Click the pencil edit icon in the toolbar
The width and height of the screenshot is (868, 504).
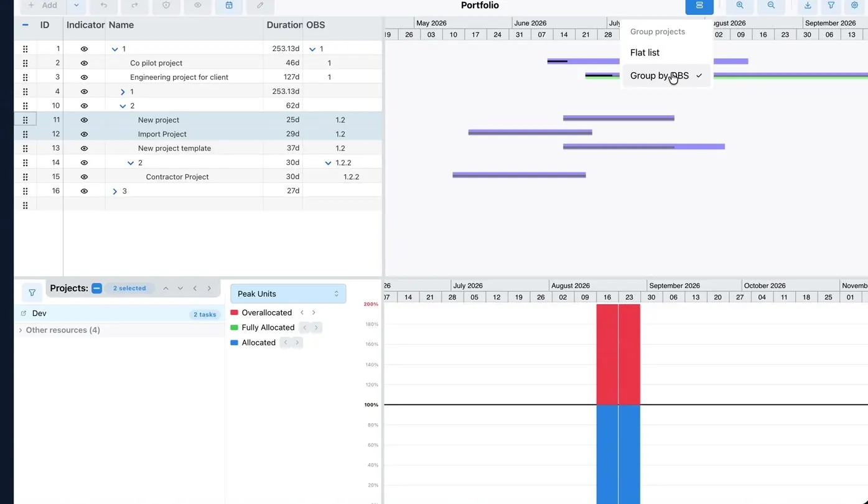[x=260, y=6]
